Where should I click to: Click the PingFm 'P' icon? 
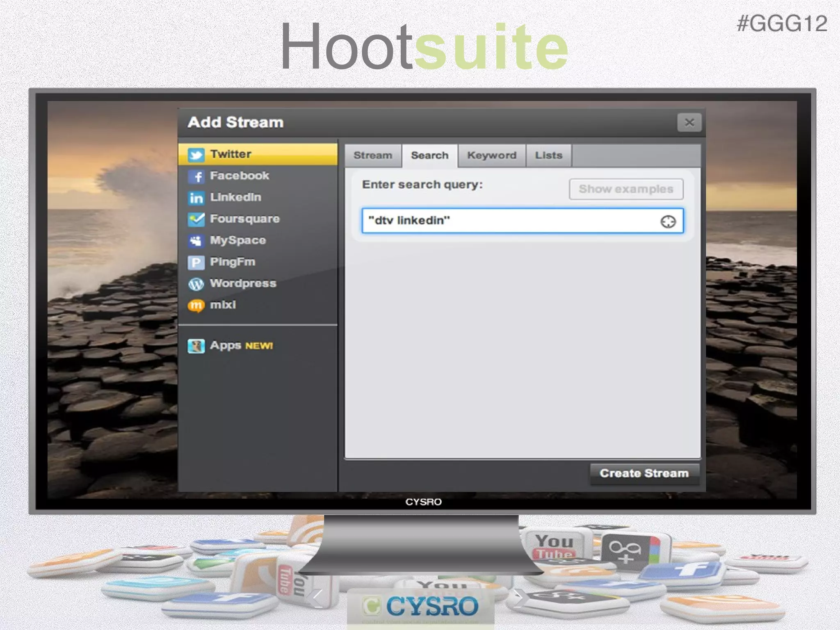pos(196,262)
